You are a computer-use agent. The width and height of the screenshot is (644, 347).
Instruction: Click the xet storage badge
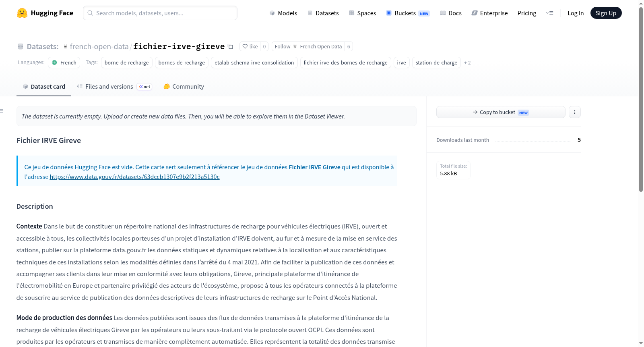point(144,87)
